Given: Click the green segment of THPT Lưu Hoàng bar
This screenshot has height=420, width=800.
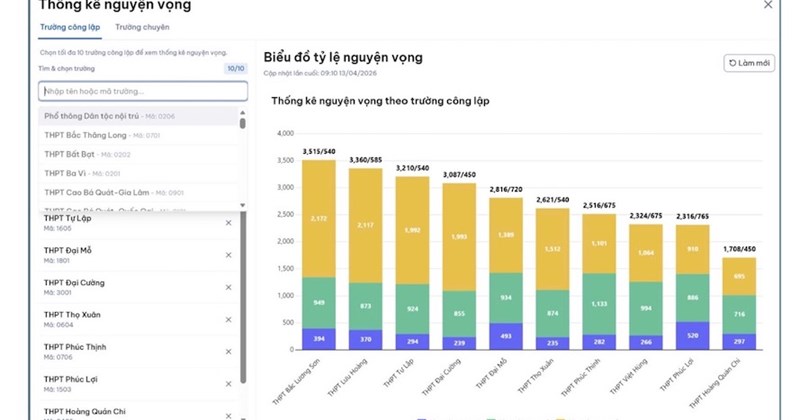Looking at the screenshot, I should (x=365, y=305).
